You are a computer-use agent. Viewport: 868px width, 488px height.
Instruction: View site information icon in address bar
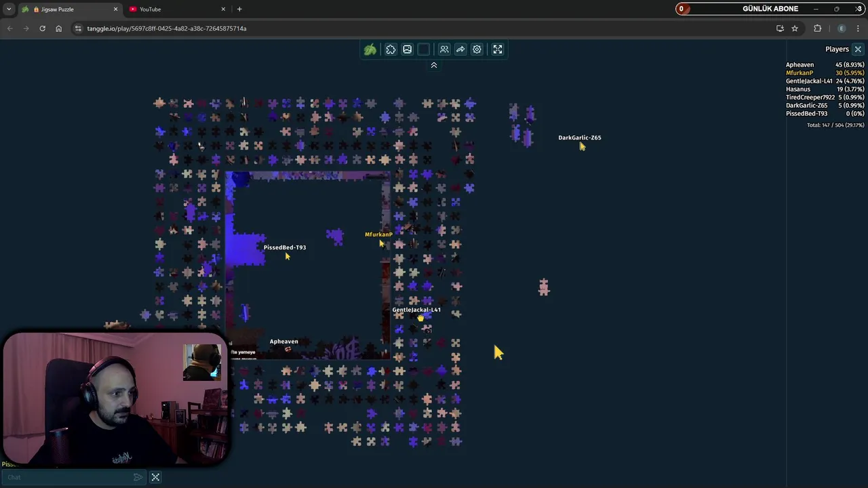point(78,28)
